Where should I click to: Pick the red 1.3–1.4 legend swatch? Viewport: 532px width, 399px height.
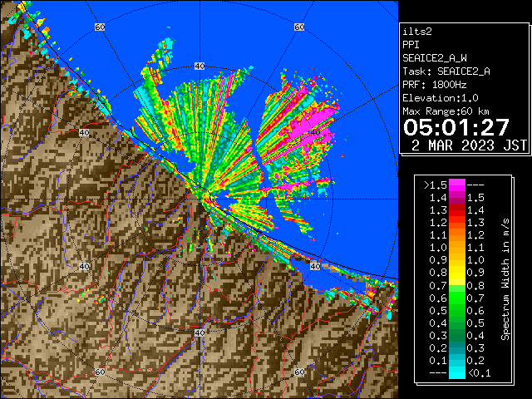[457, 210]
